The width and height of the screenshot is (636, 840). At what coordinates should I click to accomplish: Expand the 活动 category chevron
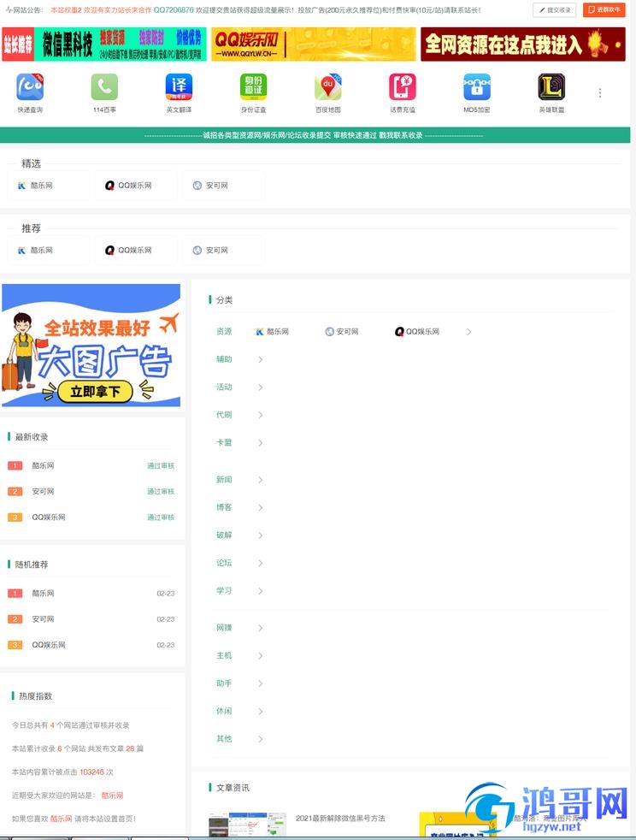coord(260,387)
